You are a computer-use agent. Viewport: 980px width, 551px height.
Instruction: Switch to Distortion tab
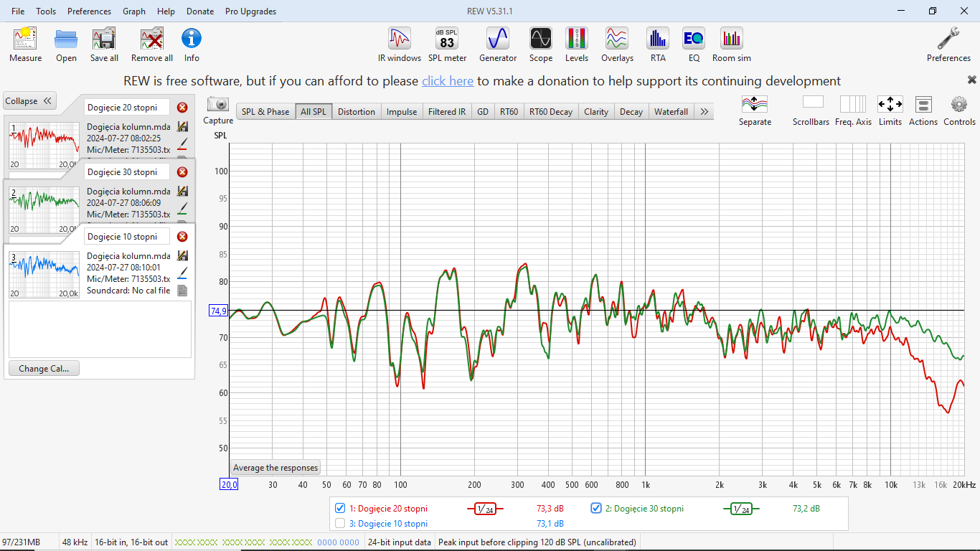pyautogui.click(x=357, y=111)
